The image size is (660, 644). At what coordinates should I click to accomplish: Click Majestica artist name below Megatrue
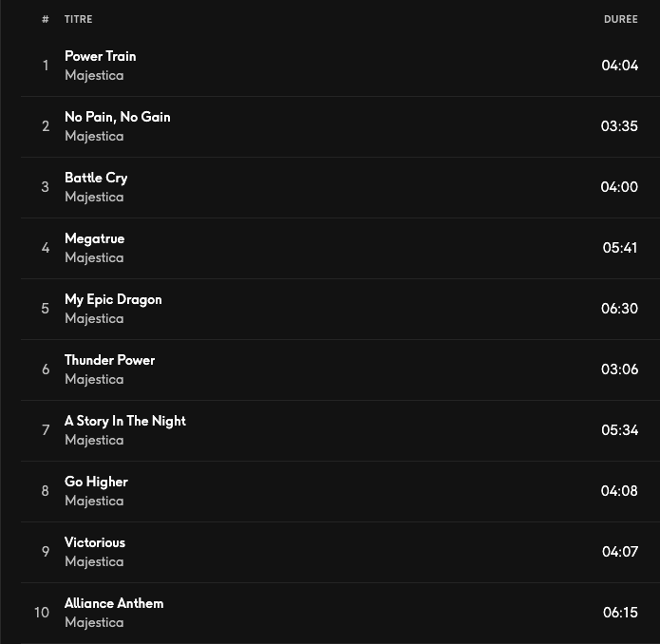[x=94, y=257]
